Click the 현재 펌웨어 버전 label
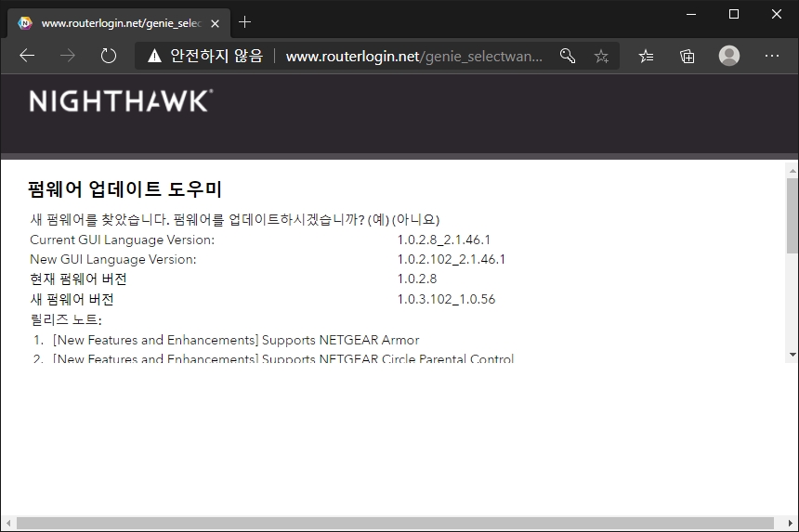The width and height of the screenshot is (799, 532). 78,279
